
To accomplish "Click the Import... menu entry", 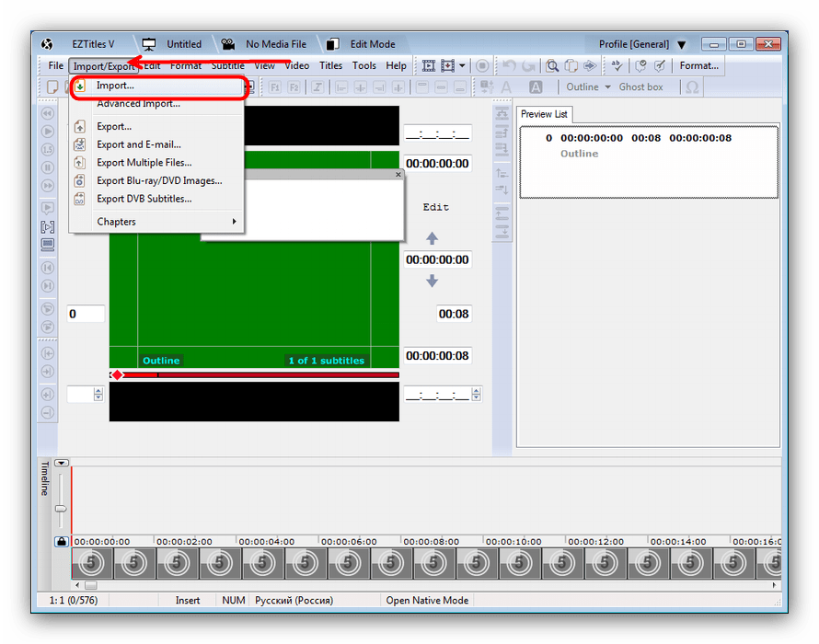I will pyautogui.click(x=115, y=86).
